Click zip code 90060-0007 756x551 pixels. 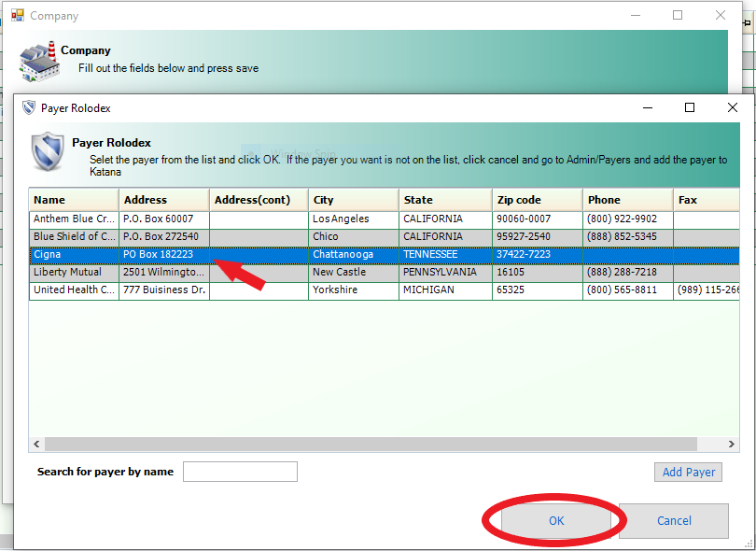pos(538,219)
